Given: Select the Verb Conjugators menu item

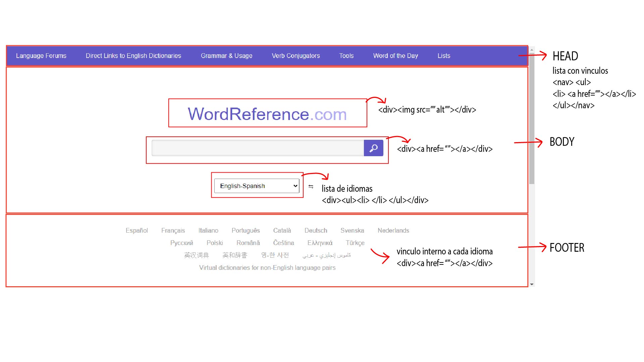Looking at the screenshot, I should (296, 56).
